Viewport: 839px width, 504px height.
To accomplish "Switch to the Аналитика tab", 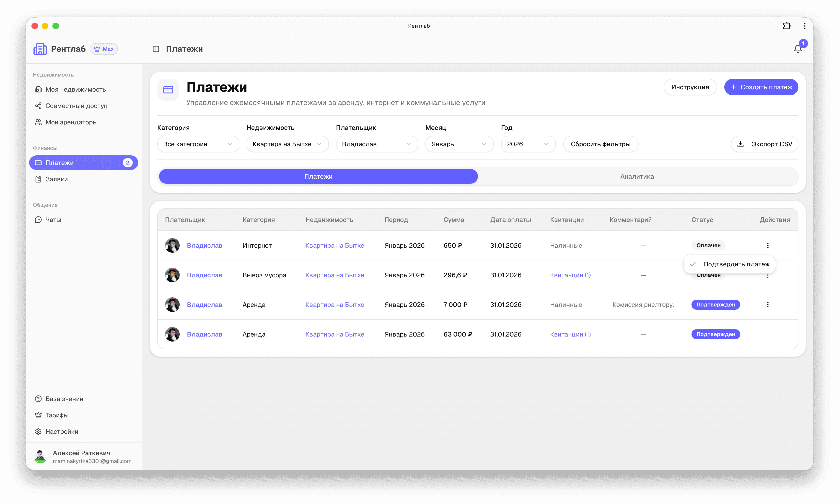I will (637, 176).
